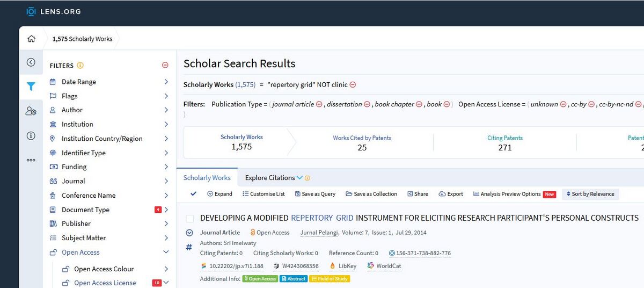The width and height of the screenshot is (644, 288).
Task: Click the Export button
Action: [x=450, y=194]
